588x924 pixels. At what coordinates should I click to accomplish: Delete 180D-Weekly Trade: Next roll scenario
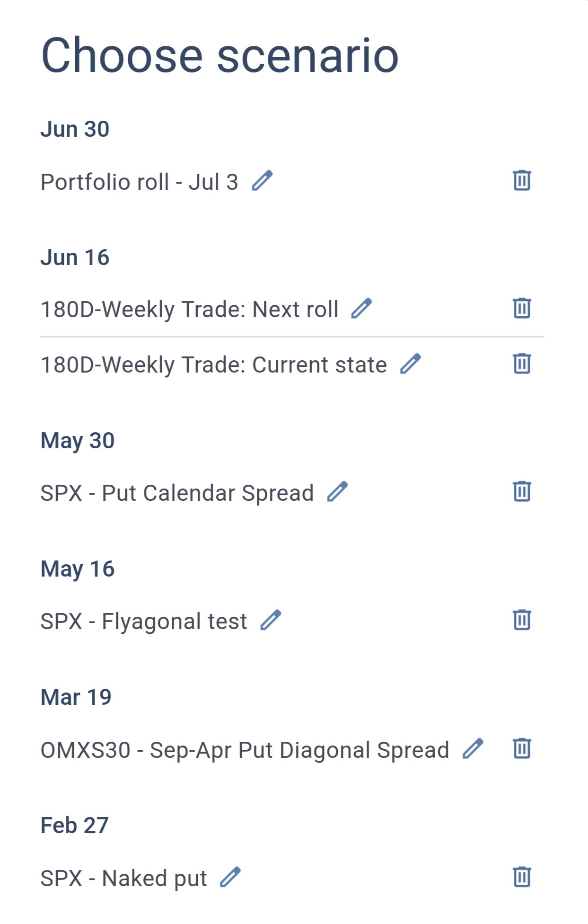tap(522, 309)
